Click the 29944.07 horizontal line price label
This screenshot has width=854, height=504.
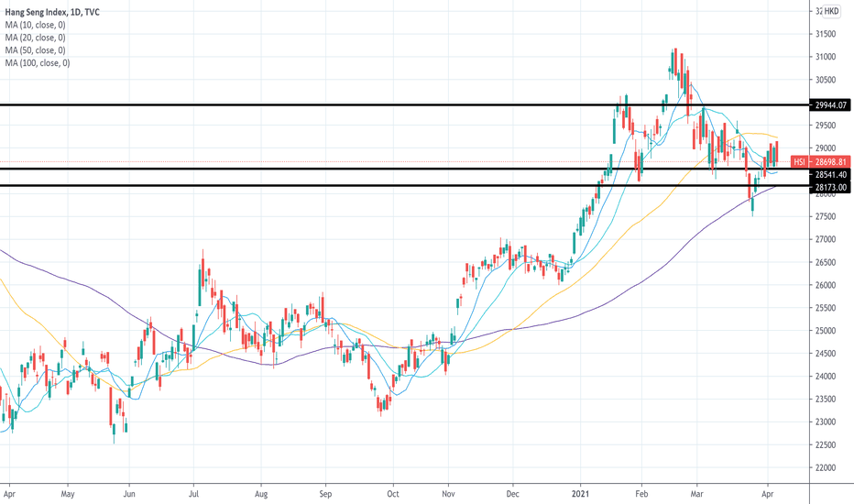coord(830,105)
